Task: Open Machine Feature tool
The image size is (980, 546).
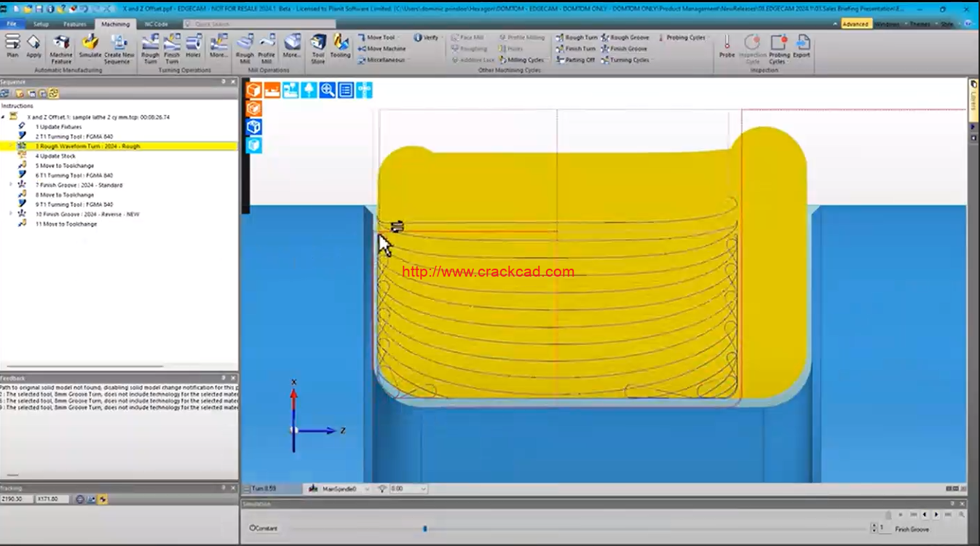Action: point(61,48)
